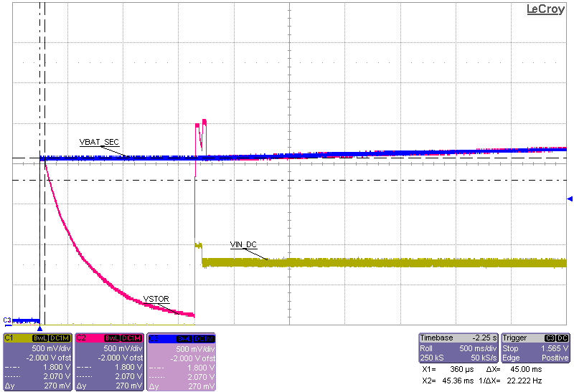
Task: Click C1's -2.000 V ofst value
Action: [x=48, y=358]
